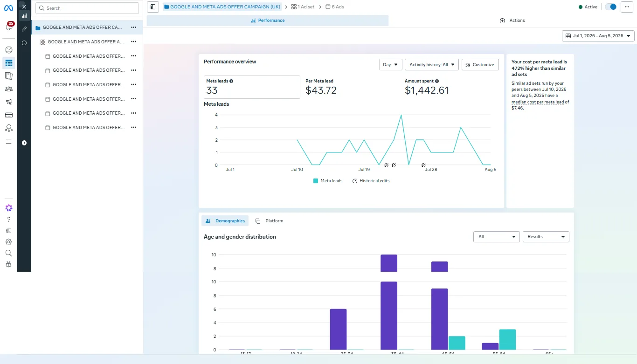Click teal Meta leads legend swatch
Viewport: 637px width, 364px height.
click(316, 181)
